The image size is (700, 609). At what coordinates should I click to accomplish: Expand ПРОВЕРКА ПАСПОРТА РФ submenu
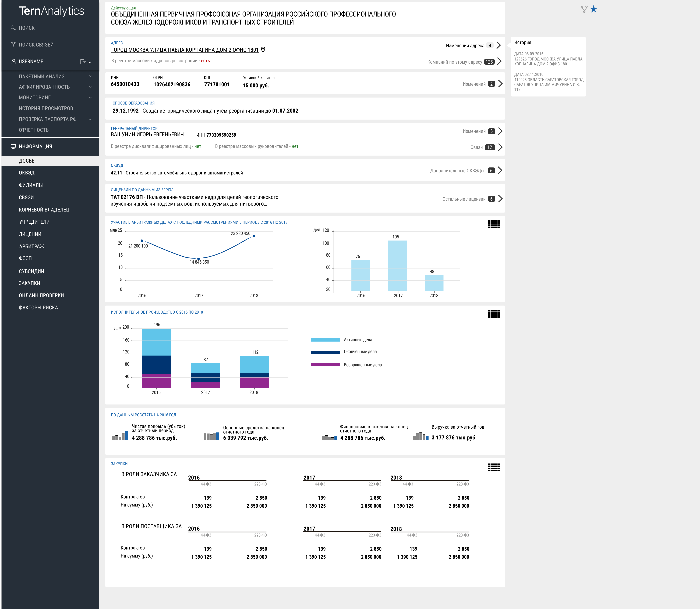coord(90,119)
